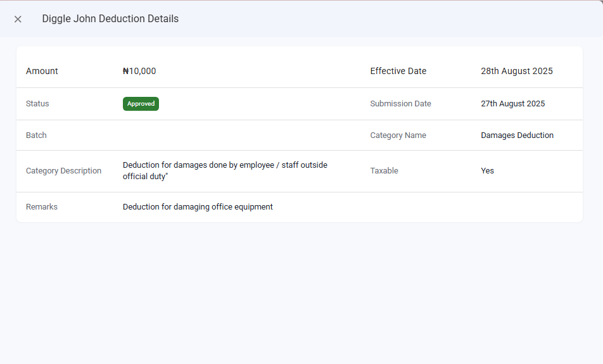Screen dimensions: 603x364
Task: Click the Damages Deduction category value
Action: (x=517, y=135)
